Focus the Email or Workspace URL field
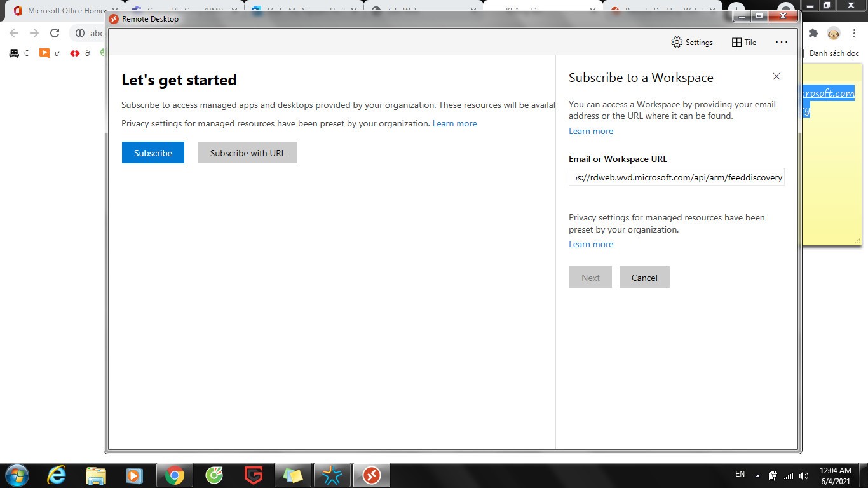The width and height of the screenshot is (868, 488). 677,177
